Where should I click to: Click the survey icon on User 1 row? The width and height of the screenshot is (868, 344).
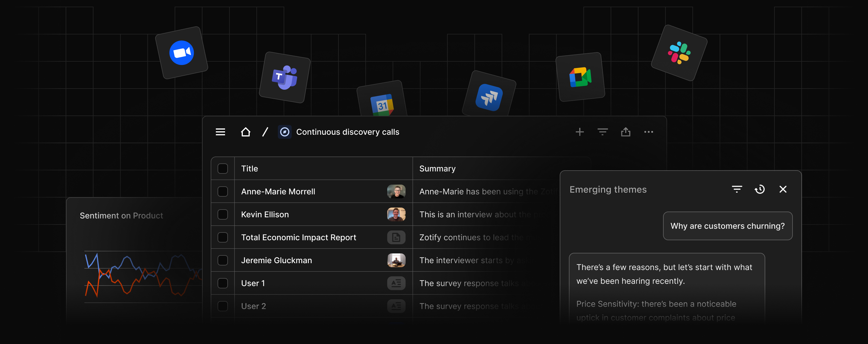[x=396, y=283]
